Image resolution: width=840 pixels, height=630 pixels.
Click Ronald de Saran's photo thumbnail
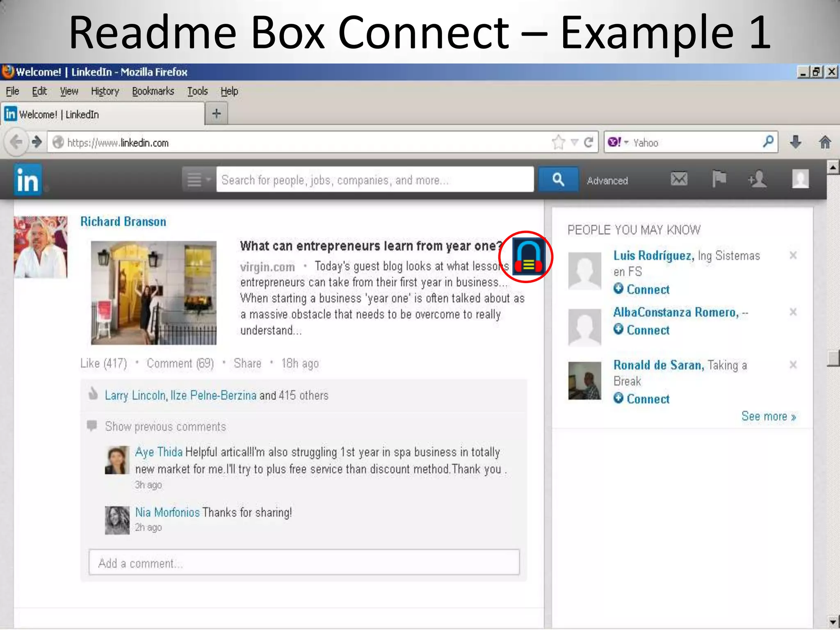tap(584, 380)
